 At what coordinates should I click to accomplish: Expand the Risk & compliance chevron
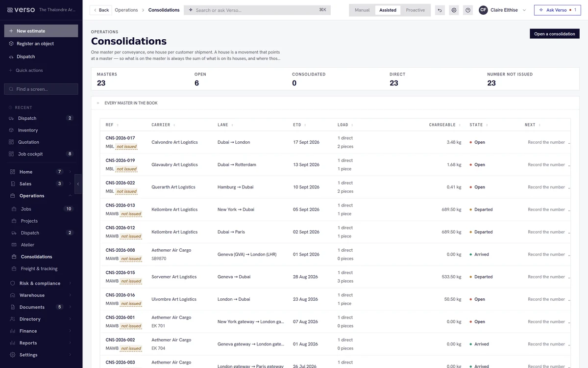(70, 283)
